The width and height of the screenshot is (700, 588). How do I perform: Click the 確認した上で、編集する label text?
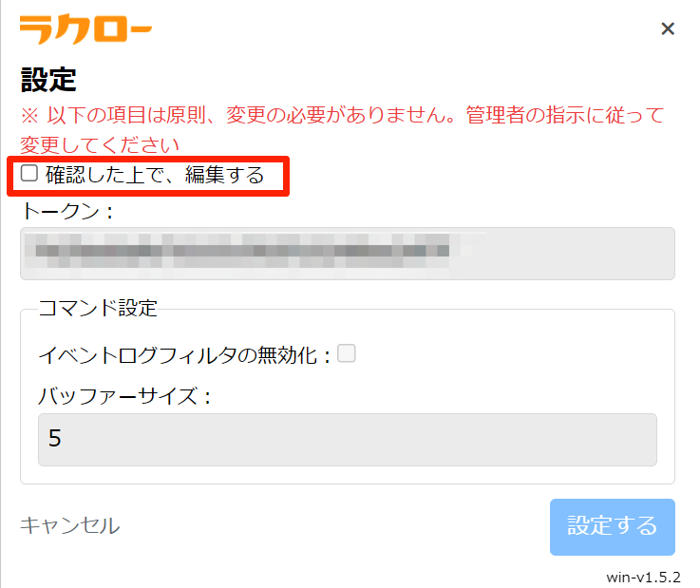tap(154, 174)
